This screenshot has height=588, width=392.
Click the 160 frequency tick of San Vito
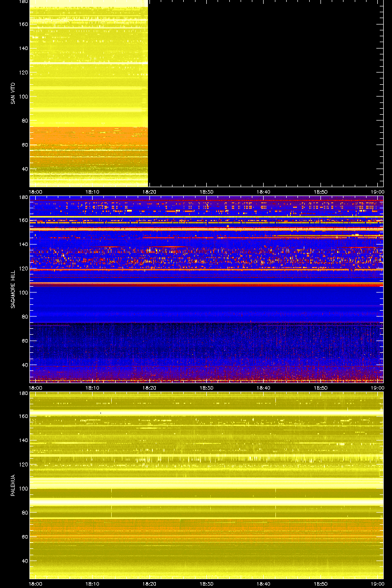coord(24,24)
